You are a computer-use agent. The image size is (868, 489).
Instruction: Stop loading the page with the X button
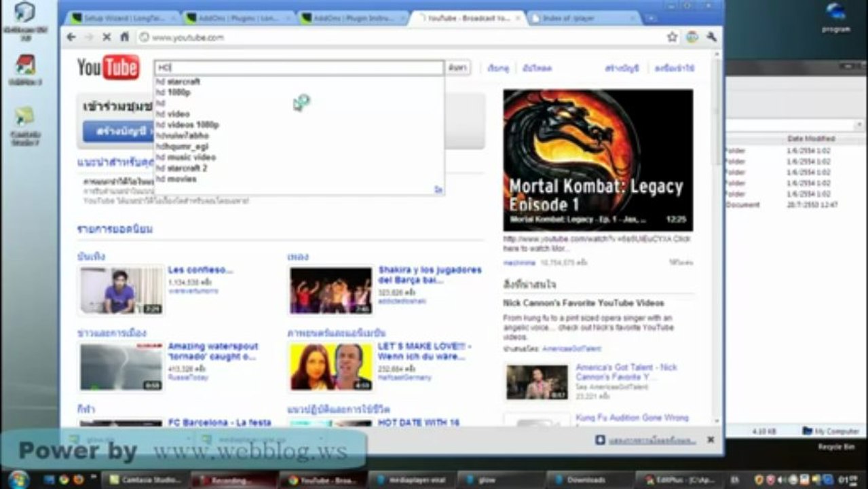107,37
